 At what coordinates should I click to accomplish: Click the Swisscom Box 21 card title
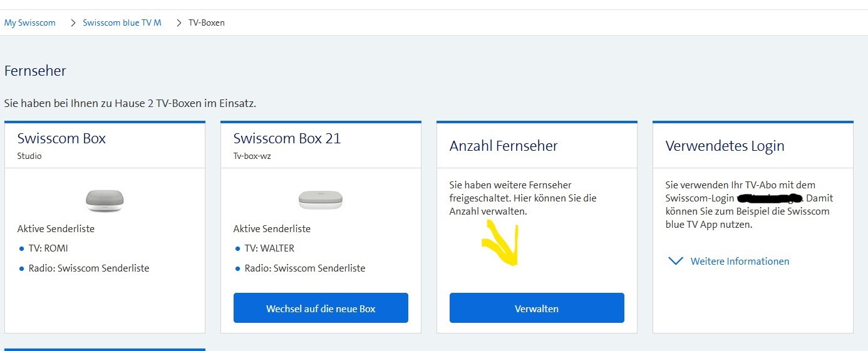coord(287,138)
